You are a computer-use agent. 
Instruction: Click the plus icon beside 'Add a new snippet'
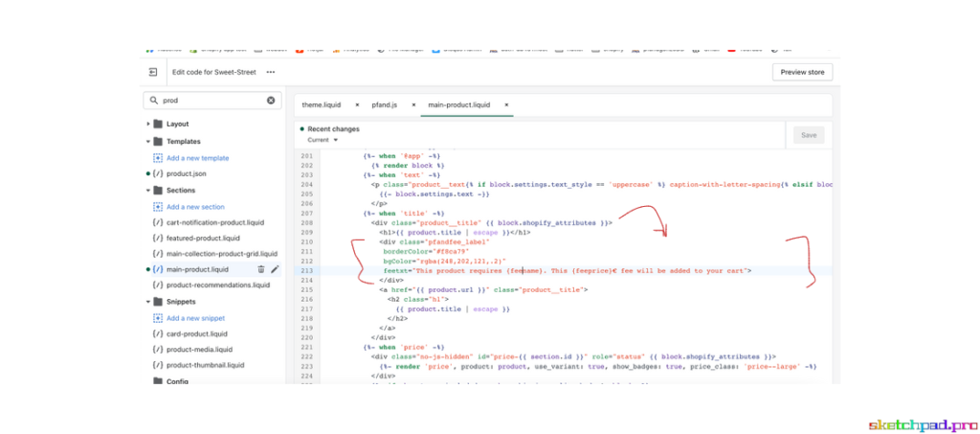pos(158,318)
